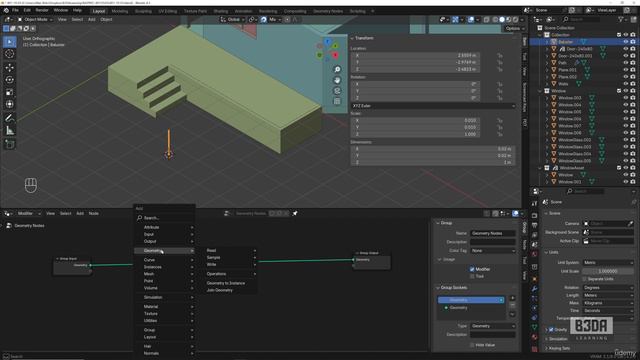Collapse the Window collection in outliner
The image size is (640, 360).
pyautogui.click(x=540, y=91)
